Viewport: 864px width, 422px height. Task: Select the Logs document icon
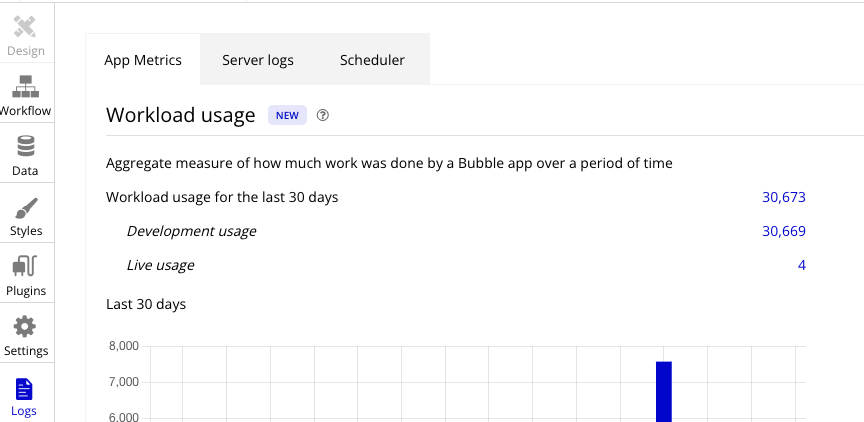(x=25, y=388)
